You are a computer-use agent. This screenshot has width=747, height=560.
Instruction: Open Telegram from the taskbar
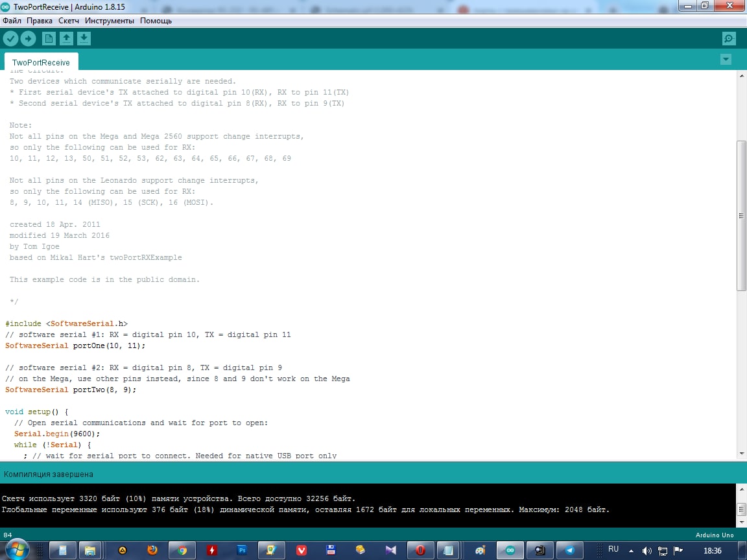[x=569, y=550]
